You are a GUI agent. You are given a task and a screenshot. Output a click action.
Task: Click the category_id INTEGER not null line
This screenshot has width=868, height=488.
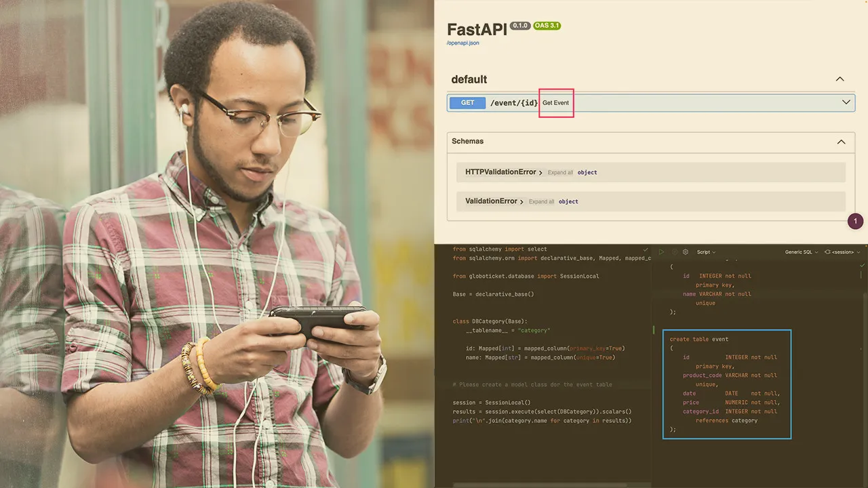(x=730, y=411)
